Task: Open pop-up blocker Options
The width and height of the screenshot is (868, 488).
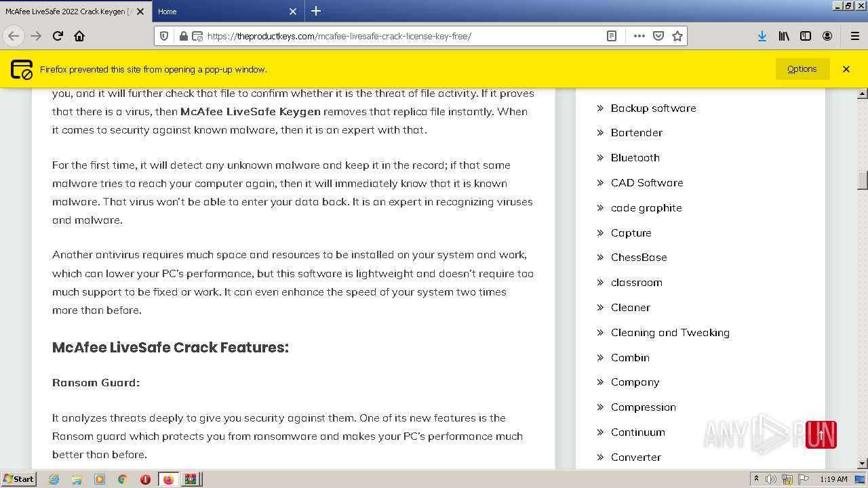Action: [x=802, y=68]
